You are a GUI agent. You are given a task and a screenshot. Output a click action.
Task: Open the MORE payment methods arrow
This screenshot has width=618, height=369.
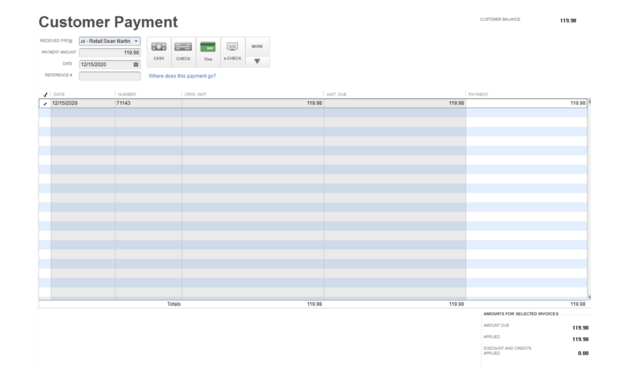(x=257, y=62)
